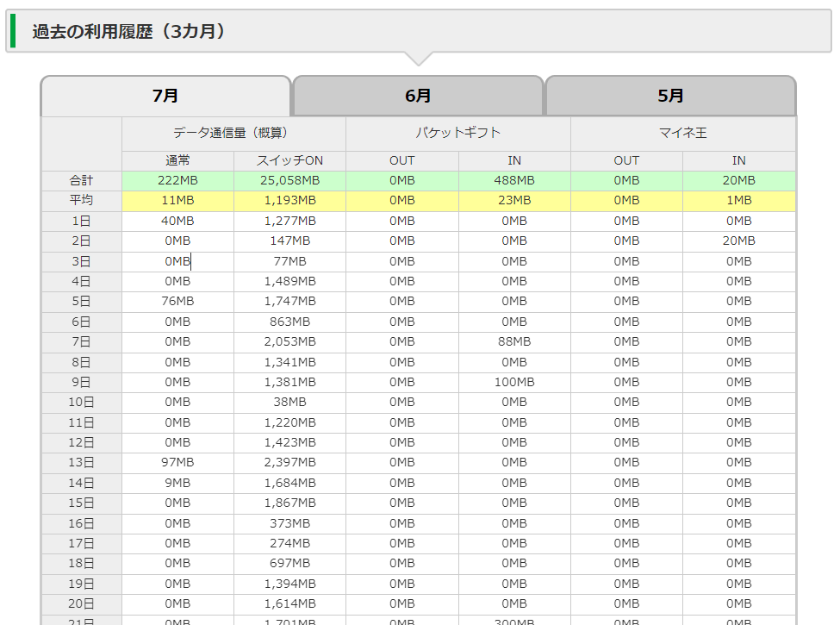Select the 40MB value on 1日
Screen dimensions: 840x625
tap(177, 221)
